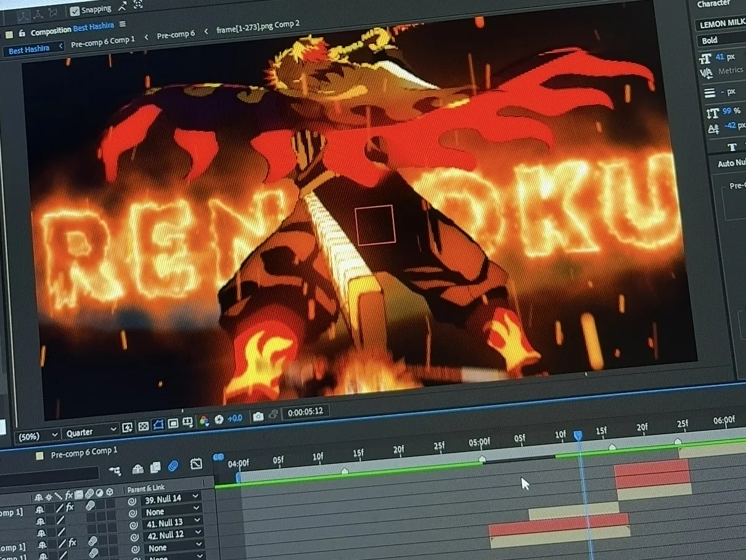The width and height of the screenshot is (746, 560).
Task: Click the blue current time indicator handle
Action: (x=578, y=435)
